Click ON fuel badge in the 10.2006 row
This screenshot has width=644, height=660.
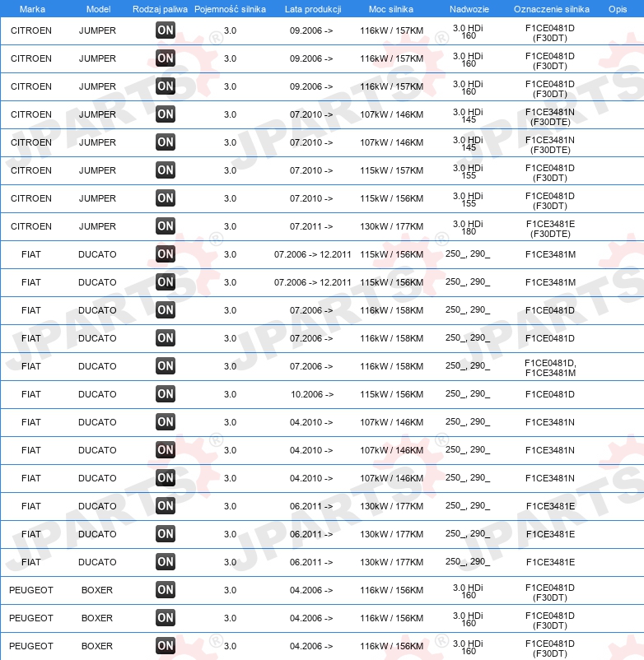click(x=165, y=394)
